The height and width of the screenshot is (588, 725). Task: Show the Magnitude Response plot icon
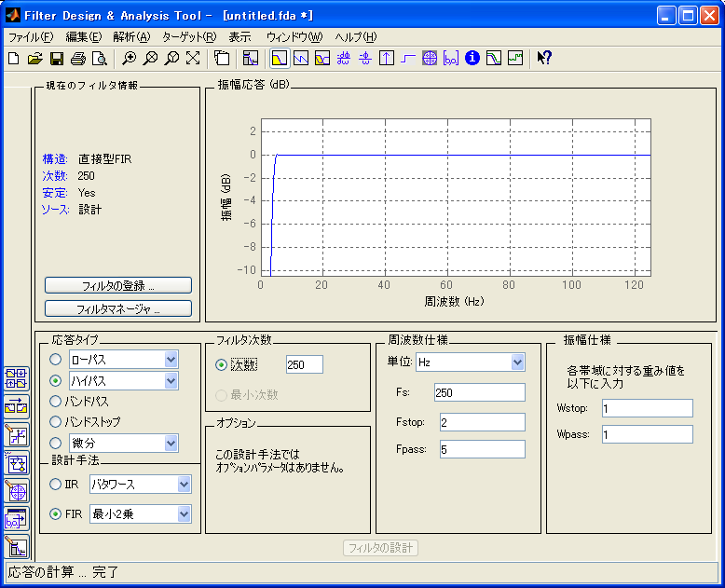pyautogui.click(x=280, y=59)
